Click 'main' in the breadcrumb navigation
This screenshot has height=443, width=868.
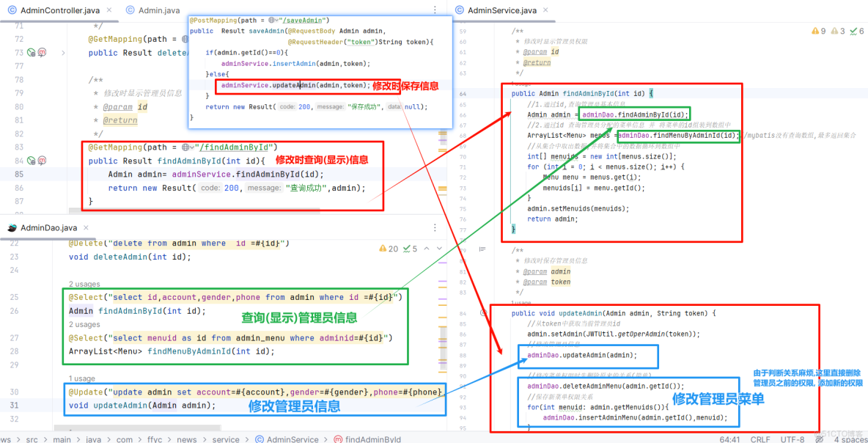coord(62,439)
